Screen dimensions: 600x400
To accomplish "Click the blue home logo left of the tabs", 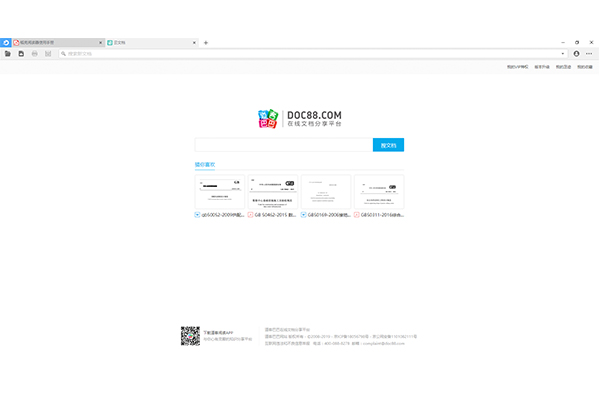I will (6, 42).
